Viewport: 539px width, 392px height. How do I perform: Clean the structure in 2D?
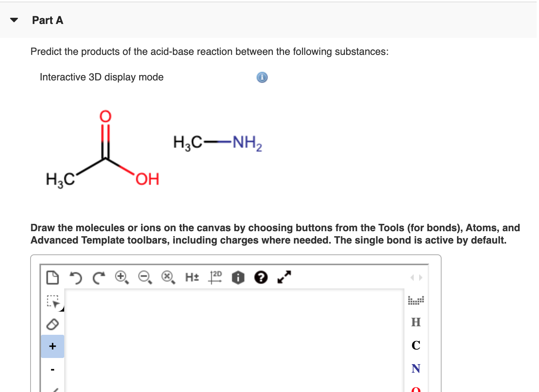215,278
